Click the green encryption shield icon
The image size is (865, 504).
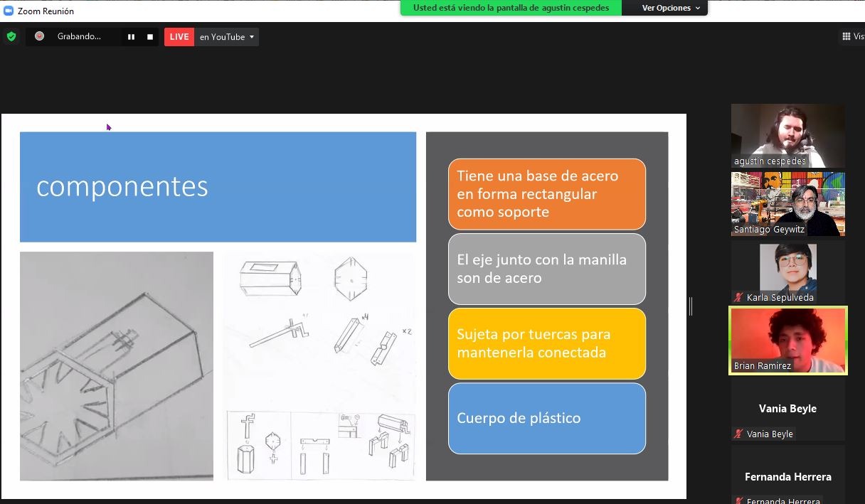coord(11,36)
